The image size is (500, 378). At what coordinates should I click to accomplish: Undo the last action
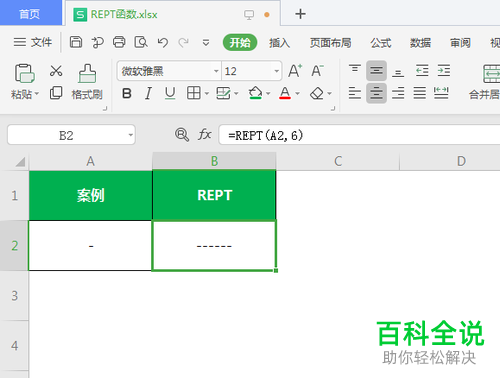[163, 42]
